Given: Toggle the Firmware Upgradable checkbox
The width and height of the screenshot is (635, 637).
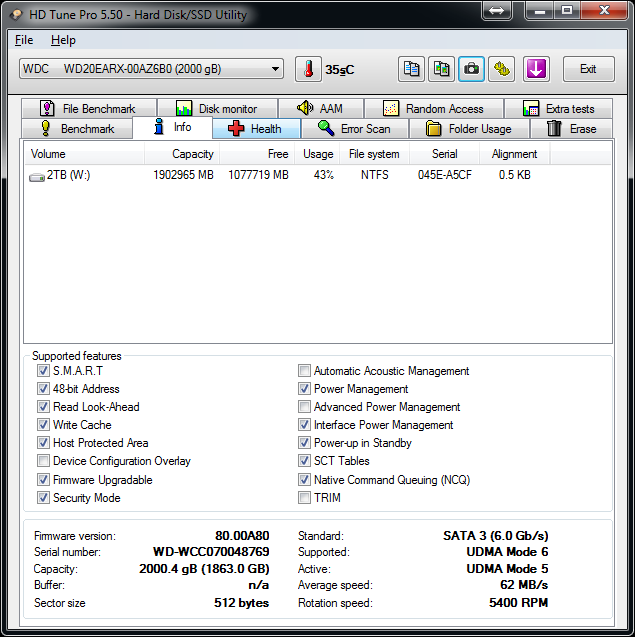Looking at the screenshot, I should pyautogui.click(x=43, y=479).
